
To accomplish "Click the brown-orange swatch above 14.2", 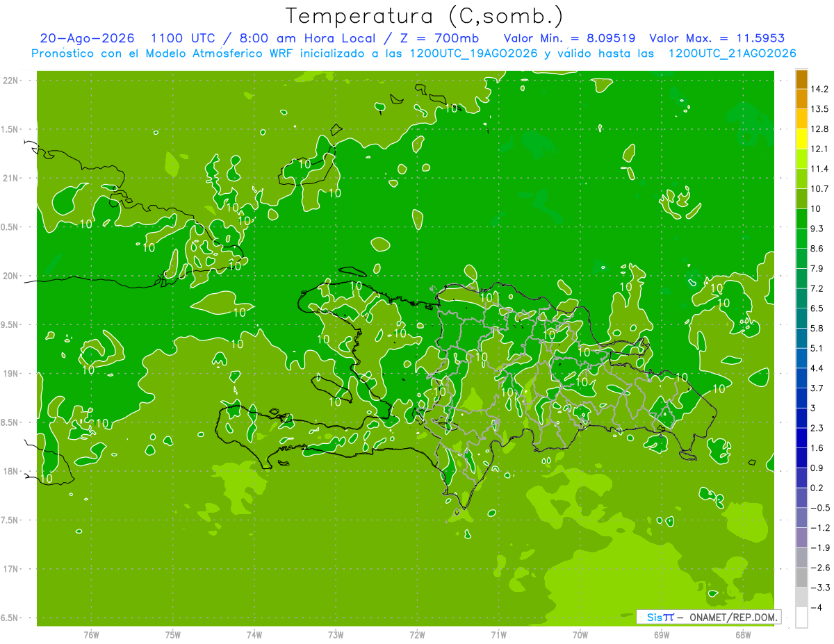I will 801,79.
